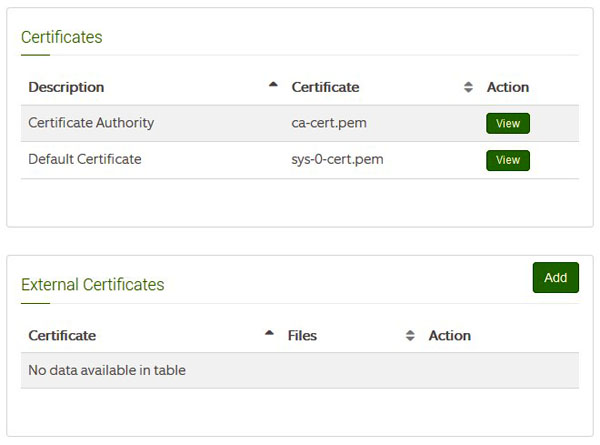Click the Description column header
600x445 pixels.
point(66,87)
